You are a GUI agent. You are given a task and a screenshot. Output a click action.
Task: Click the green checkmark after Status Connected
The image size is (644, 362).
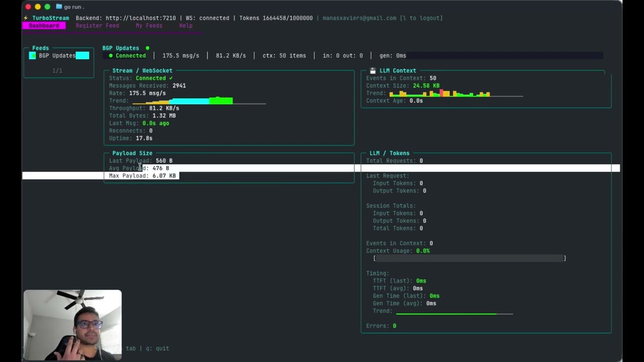coord(171,78)
